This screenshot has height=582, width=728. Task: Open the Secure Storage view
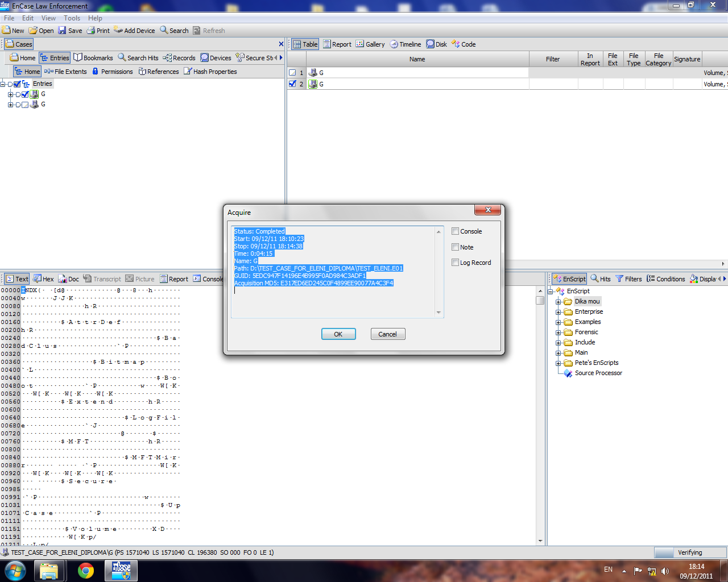254,58
